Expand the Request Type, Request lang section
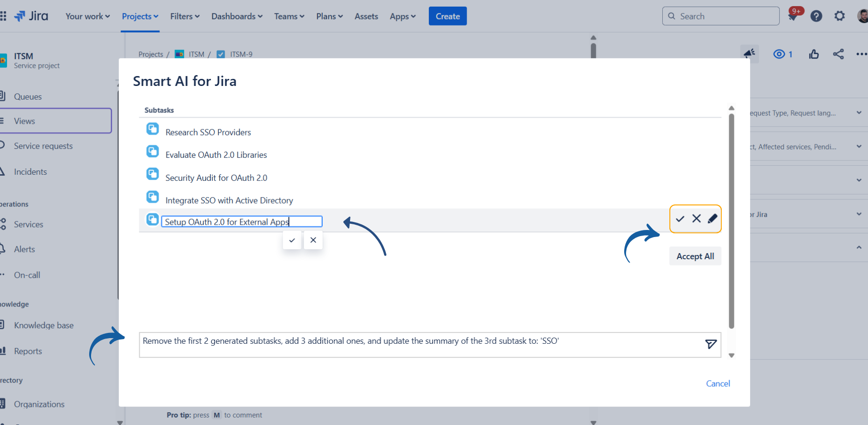The height and width of the screenshot is (425, 868). click(x=859, y=113)
